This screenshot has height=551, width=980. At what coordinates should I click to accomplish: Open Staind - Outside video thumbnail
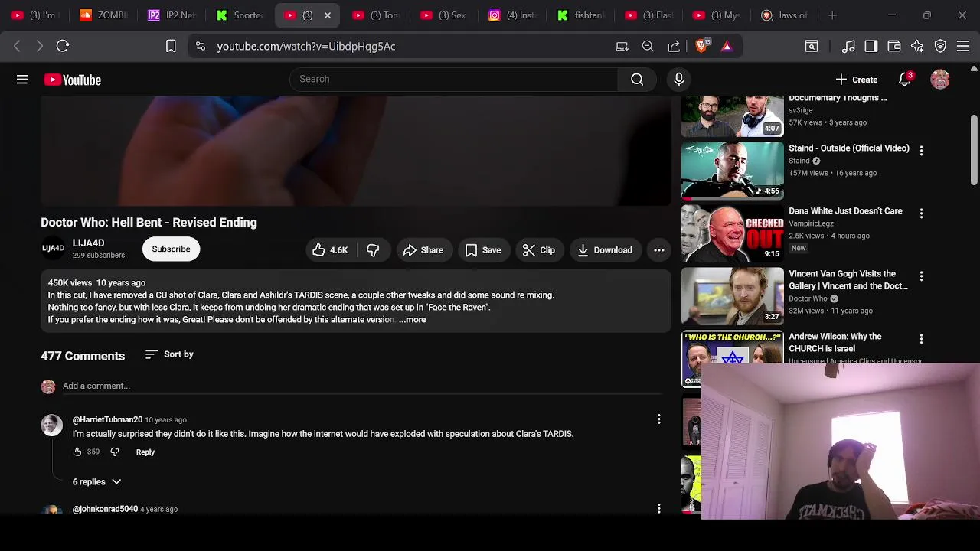click(733, 171)
